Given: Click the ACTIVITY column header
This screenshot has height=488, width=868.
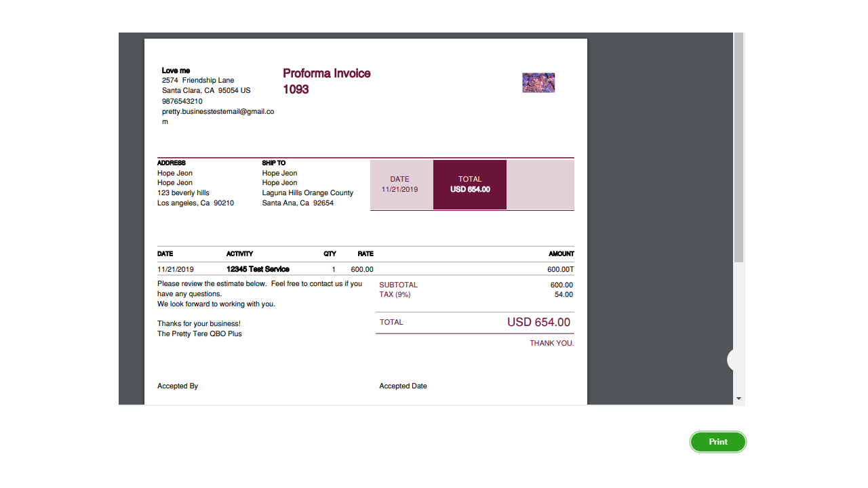Looking at the screenshot, I should tap(239, 253).
